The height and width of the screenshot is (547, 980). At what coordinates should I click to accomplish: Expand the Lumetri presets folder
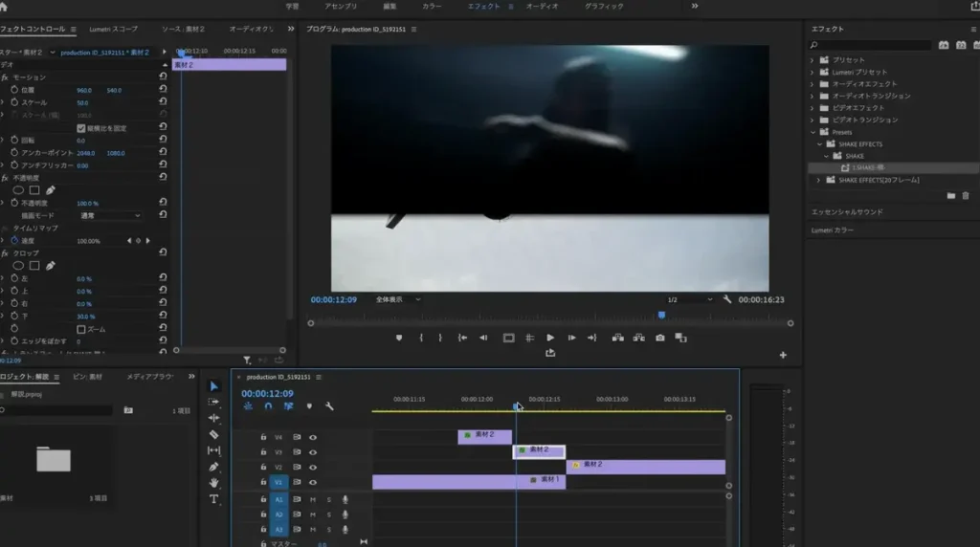[x=813, y=73]
